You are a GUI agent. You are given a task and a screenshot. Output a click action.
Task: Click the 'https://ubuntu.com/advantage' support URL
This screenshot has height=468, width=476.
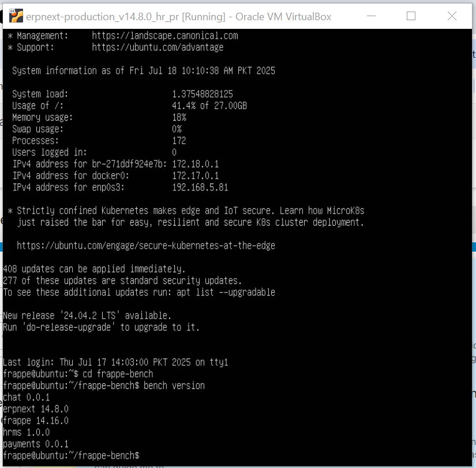(158, 47)
